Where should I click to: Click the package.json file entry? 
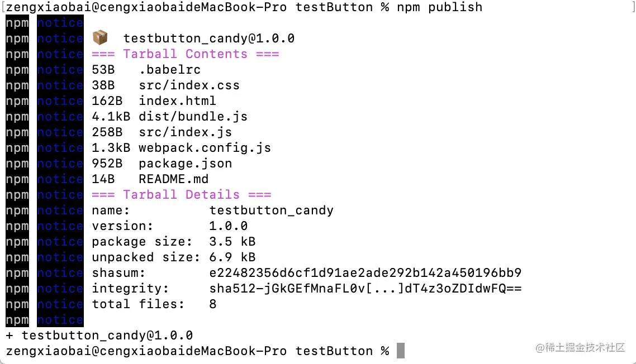coord(186,164)
